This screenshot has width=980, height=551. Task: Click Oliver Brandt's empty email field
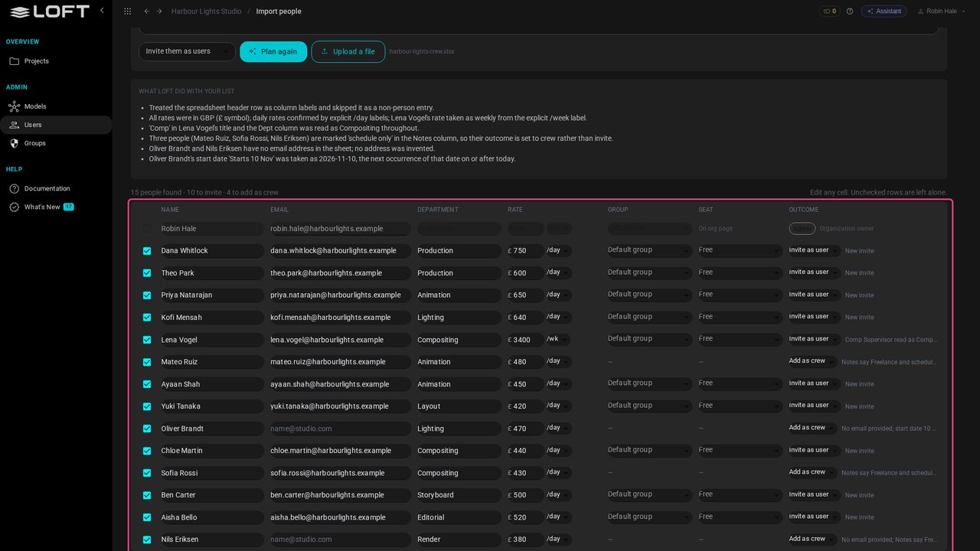[x=340, y=429]
